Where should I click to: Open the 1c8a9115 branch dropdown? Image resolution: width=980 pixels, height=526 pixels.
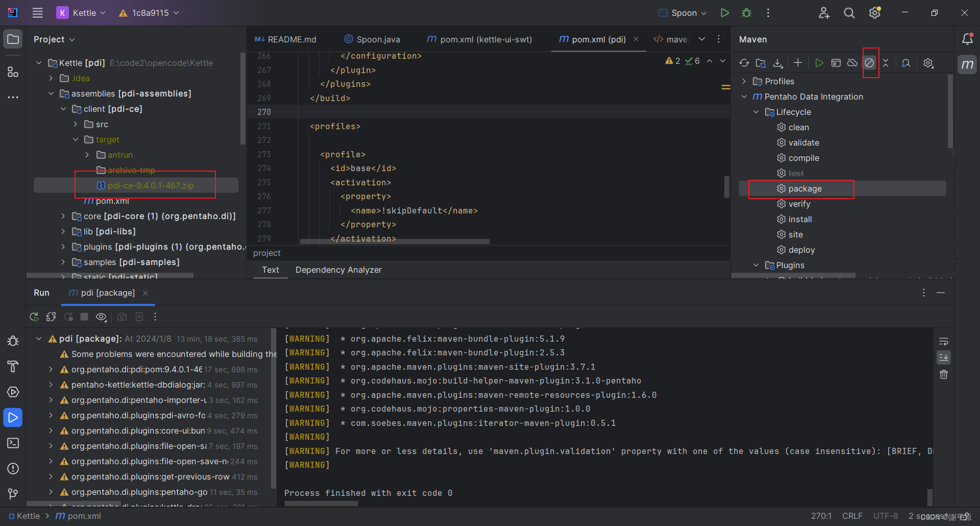tap(149, 13)
